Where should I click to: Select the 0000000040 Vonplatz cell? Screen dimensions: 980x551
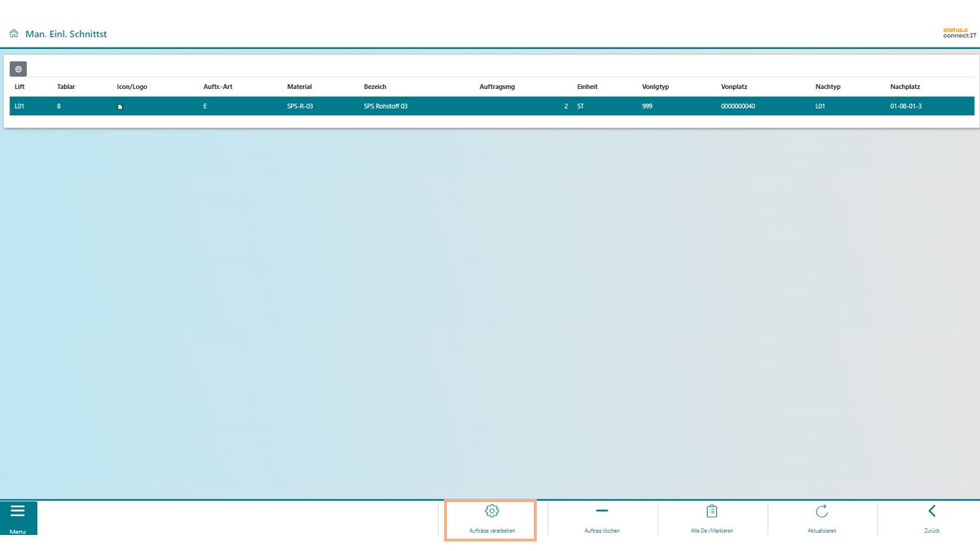point(738,107)
